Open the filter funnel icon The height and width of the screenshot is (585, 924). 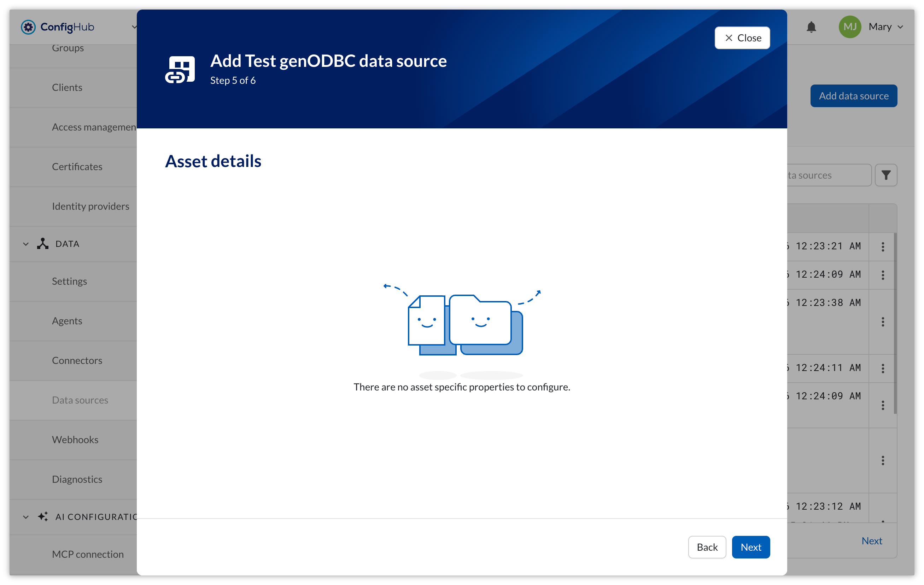(885, 175)
